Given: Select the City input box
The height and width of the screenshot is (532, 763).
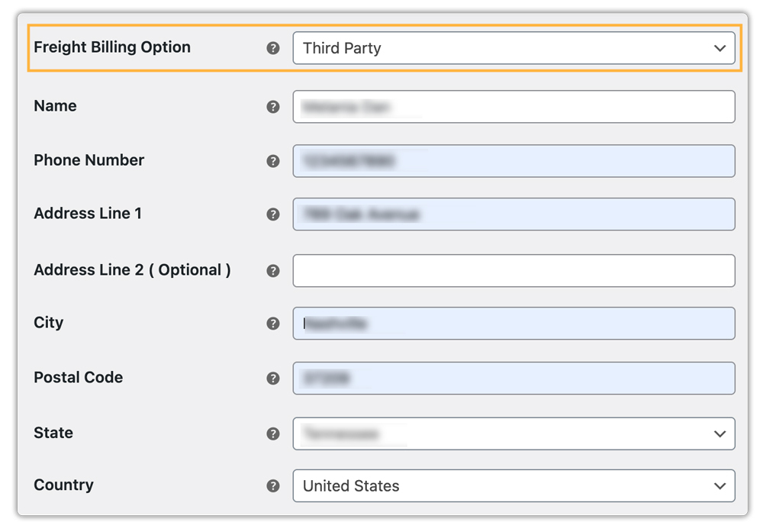Looking at the screenshot, I should pyautogui.click(x=514, y=324).
